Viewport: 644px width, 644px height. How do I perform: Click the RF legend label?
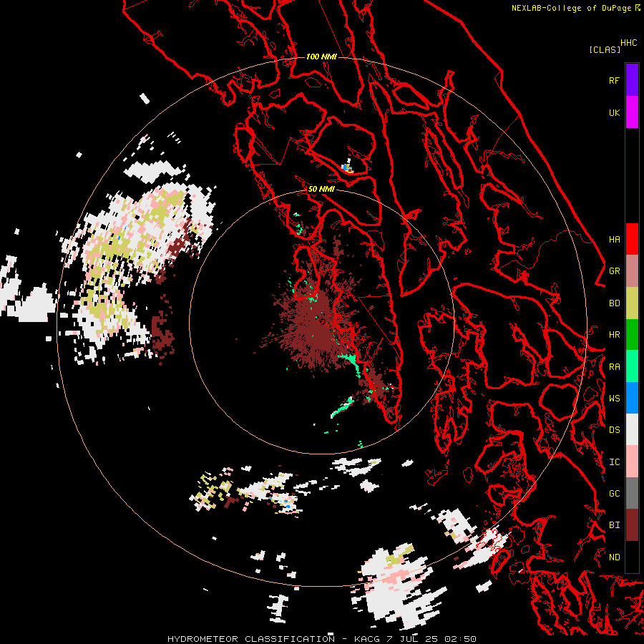[x=614, y=80]
